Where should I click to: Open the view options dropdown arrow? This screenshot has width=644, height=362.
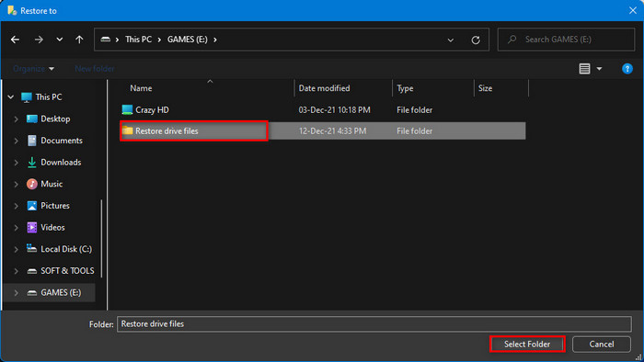[599, 69]
